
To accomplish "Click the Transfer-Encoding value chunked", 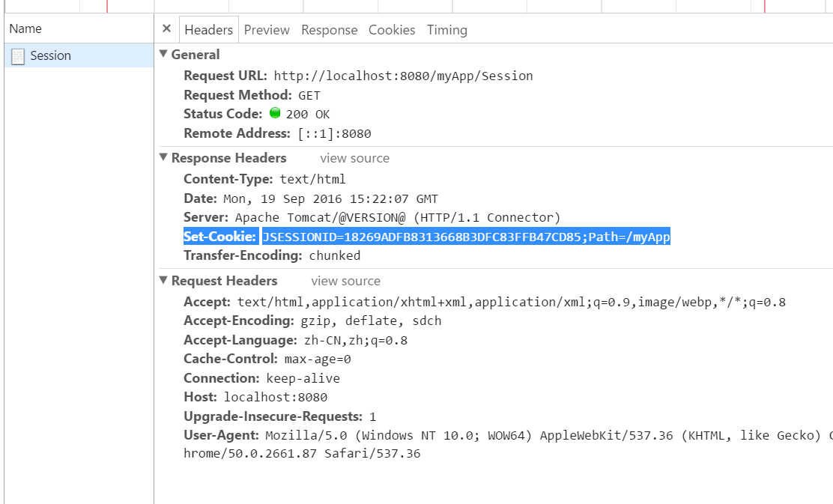I will tap(335, 256).
